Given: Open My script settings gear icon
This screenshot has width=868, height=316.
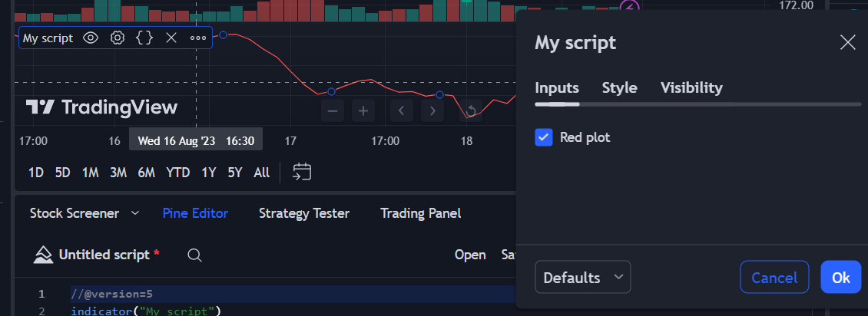Looking at the screenshot, I should click(x=117, y=38).
